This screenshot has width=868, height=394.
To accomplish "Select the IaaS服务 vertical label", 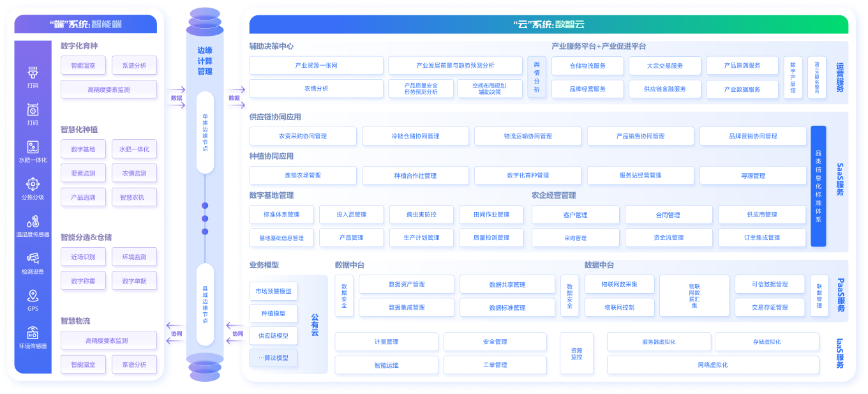I will click(x=840, y=352).
